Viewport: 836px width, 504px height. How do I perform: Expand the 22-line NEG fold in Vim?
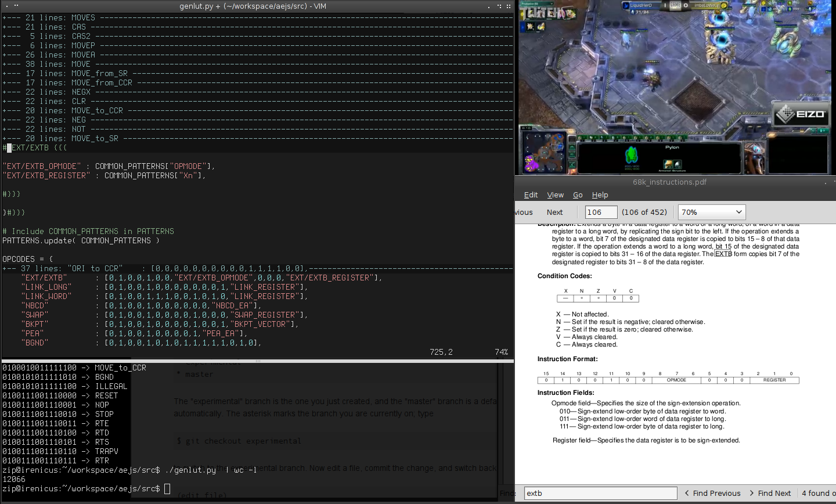click(x=257, y=120)
